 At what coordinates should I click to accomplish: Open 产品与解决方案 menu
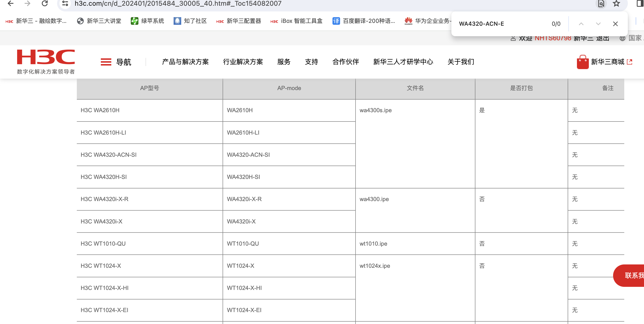(x=185, y=62)
